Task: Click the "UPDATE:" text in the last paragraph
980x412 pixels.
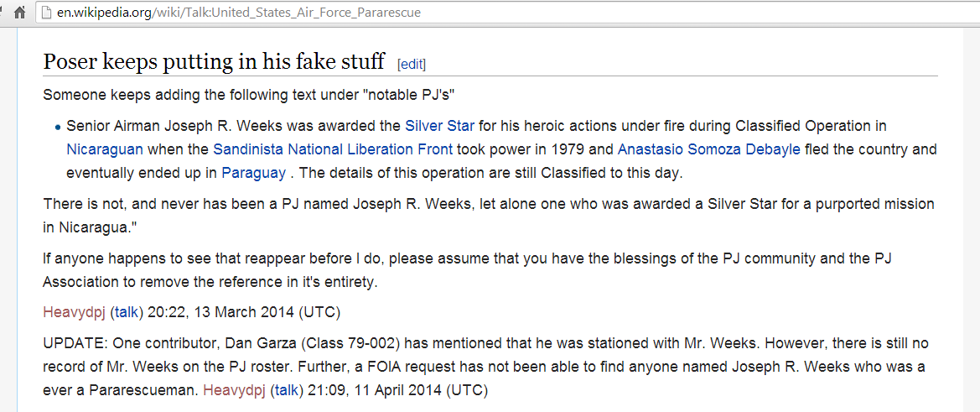Action: [70, 344]
